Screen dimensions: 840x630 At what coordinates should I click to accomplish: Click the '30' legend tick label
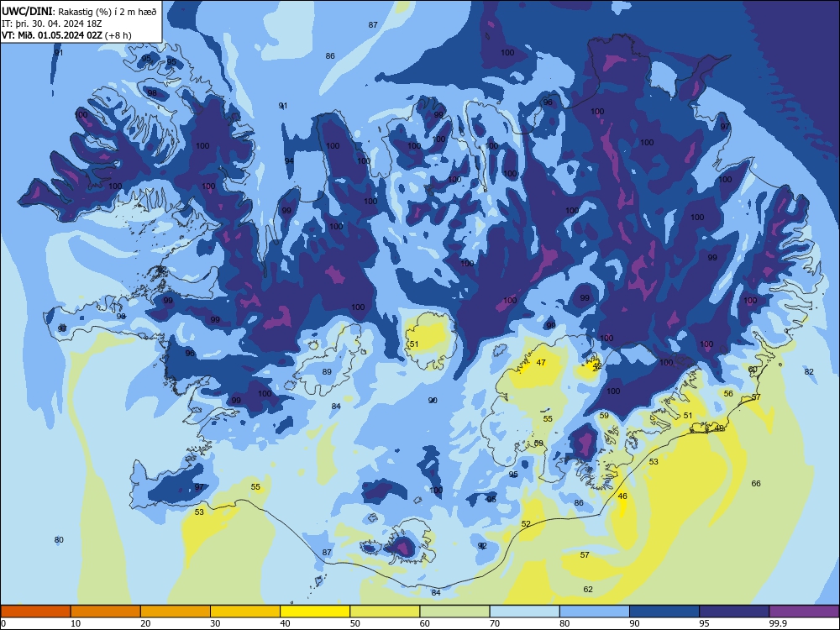click(215, 623)
